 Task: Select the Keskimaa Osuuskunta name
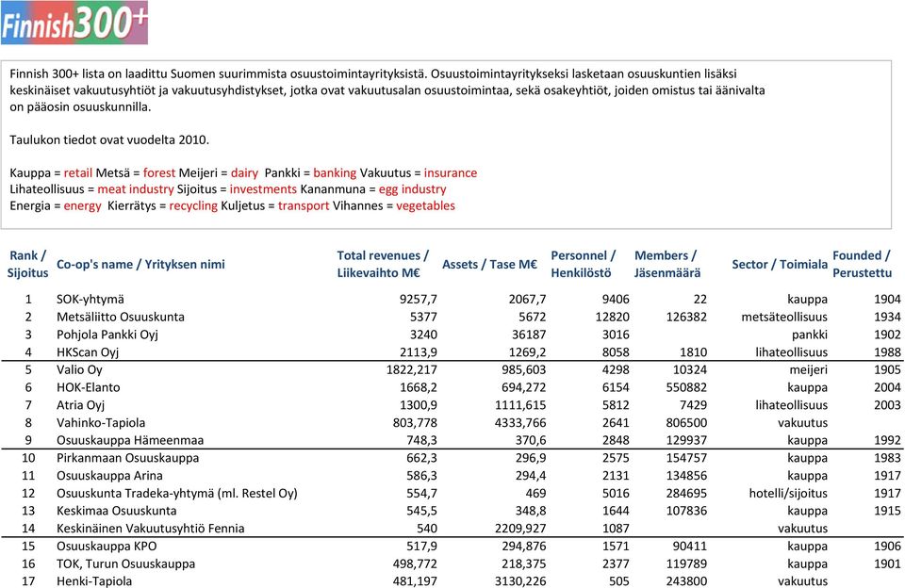(117, 511)
